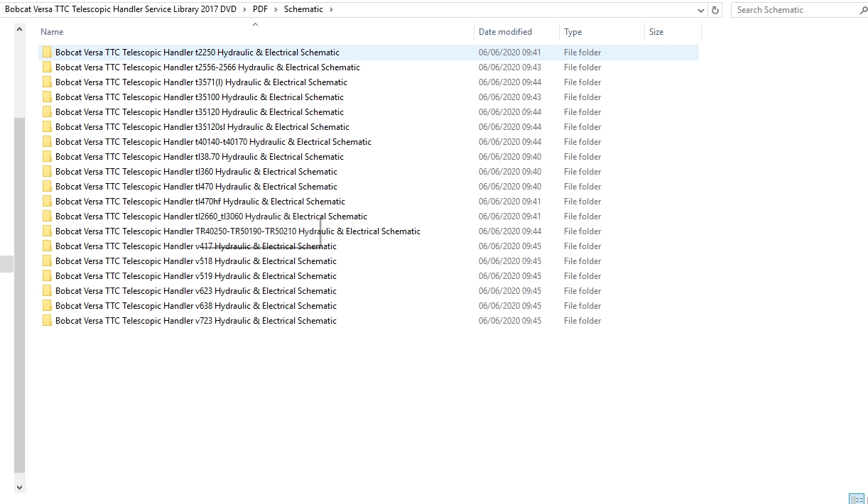Go to the PDF breadcrumb folder
The width and height of the screenshot is (868, 504).
tap(261, 9)
